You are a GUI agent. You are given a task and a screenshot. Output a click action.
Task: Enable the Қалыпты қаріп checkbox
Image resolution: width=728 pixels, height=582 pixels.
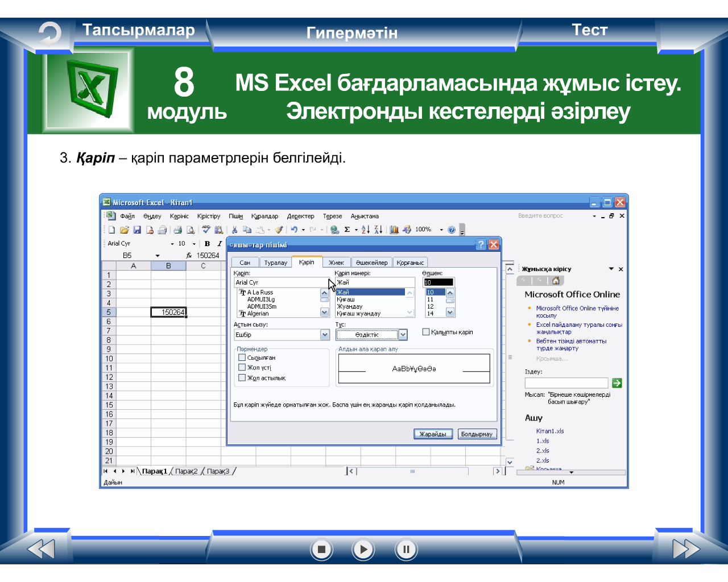tap(426, 332)
